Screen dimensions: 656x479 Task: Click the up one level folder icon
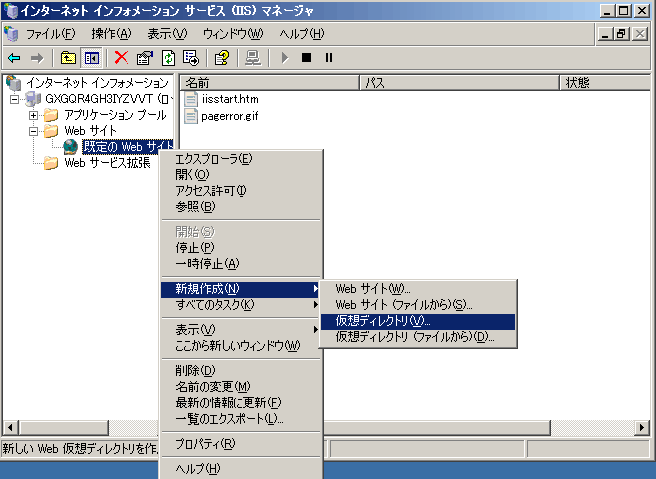(68, 58)
